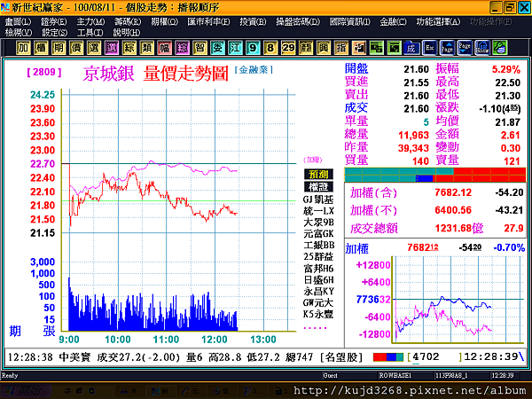Click the 金融業 industry tag
The width and height of the screenshot is (532, 399).
point(254,70)
